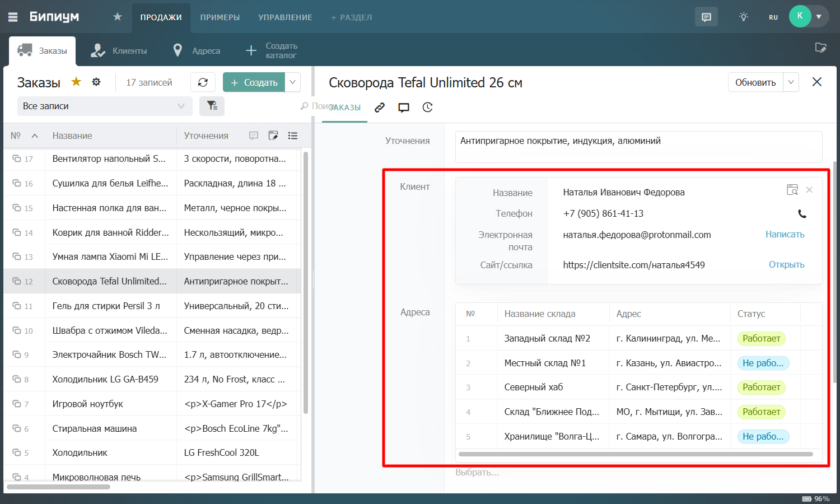
Task: Click the Создать каталог label
Action: (281, 50)
